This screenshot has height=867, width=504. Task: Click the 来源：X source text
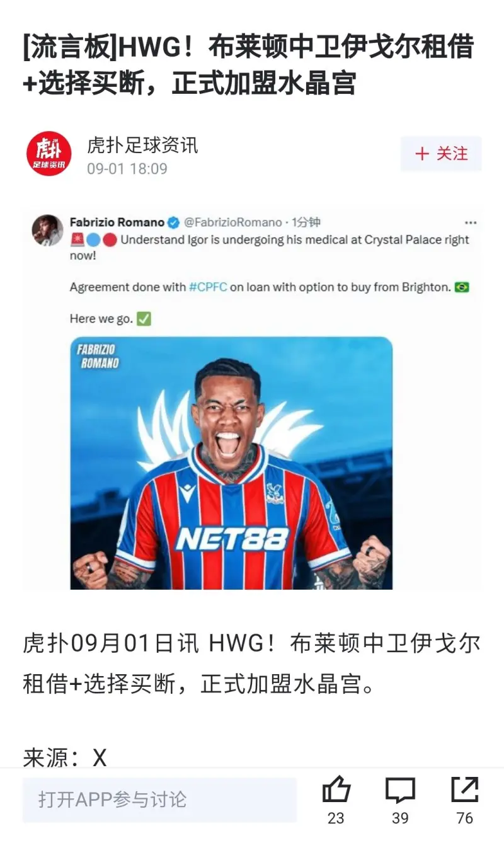[65, 757]
